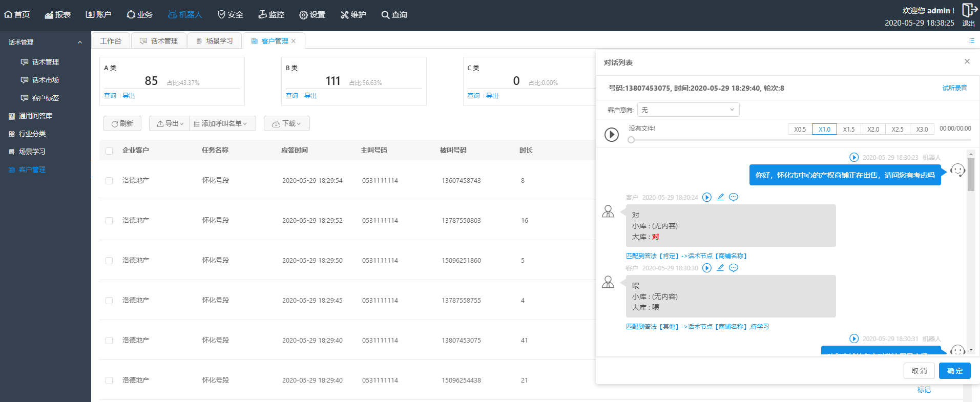This screenshot has width=980, height=402.
Task: Set playback speed to X2.0
Action: (873, 129)
